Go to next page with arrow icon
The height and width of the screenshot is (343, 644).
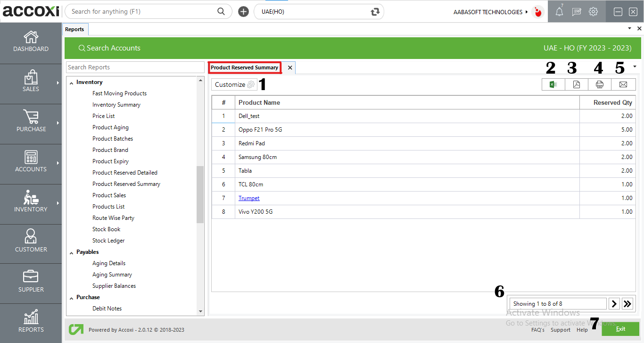614,303
